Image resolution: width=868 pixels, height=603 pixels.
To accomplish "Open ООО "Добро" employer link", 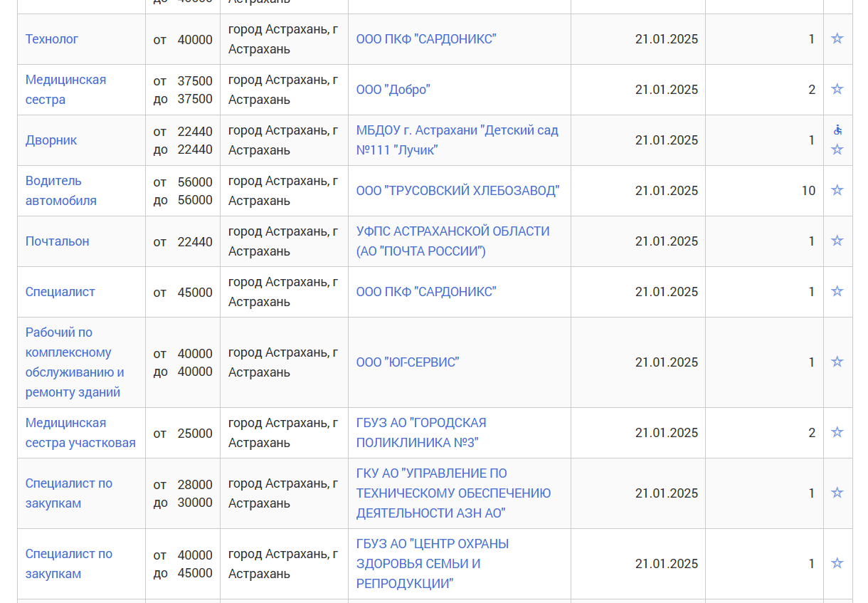I will [x=393, y=90].
